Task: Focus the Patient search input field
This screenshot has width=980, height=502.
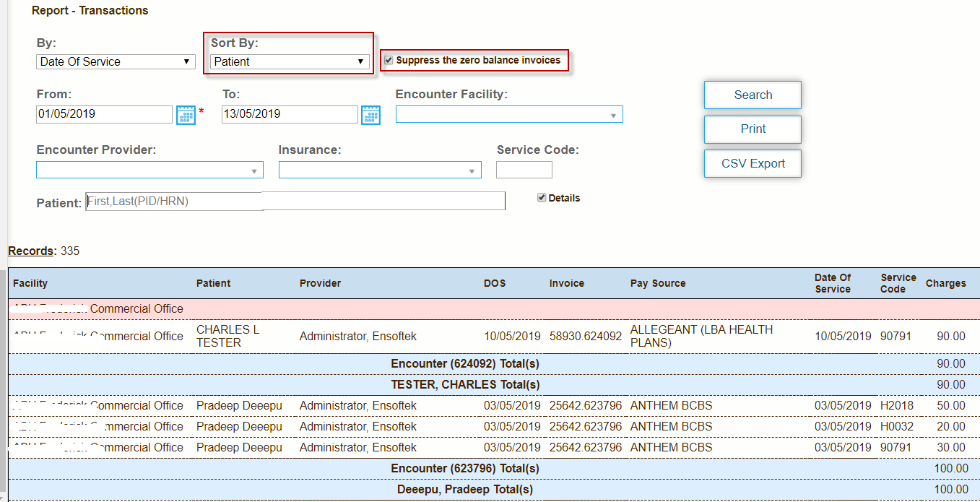Action: point(295,202)
